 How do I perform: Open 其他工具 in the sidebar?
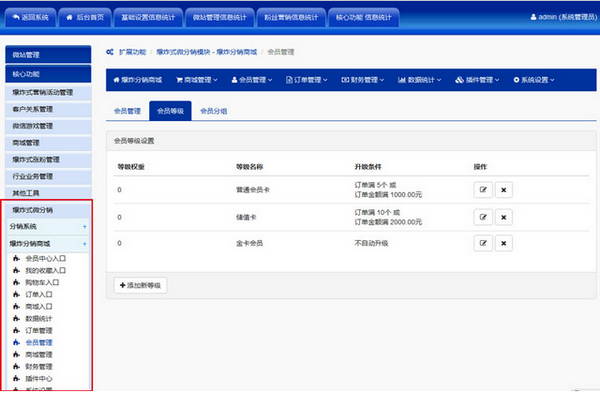click(48, 193)
